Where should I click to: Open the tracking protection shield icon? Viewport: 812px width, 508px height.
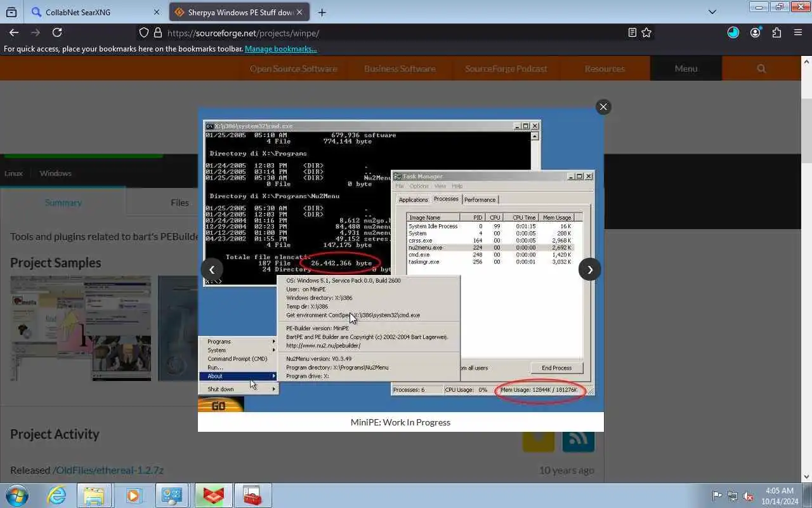pyautogui.click(x=144, y=33)
